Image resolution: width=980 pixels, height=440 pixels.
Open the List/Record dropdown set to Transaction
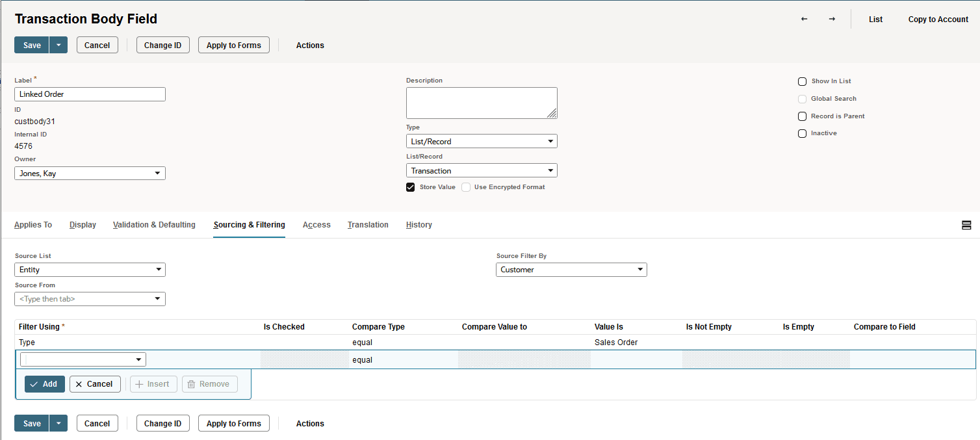pyautogui.click(x=482, y=170)
